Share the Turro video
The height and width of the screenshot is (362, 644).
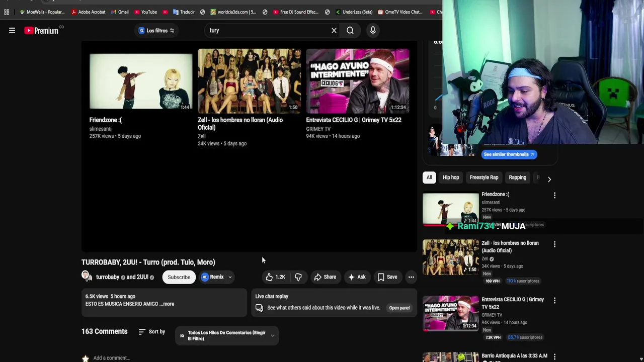pyautogui.click(x=325, y=277)
